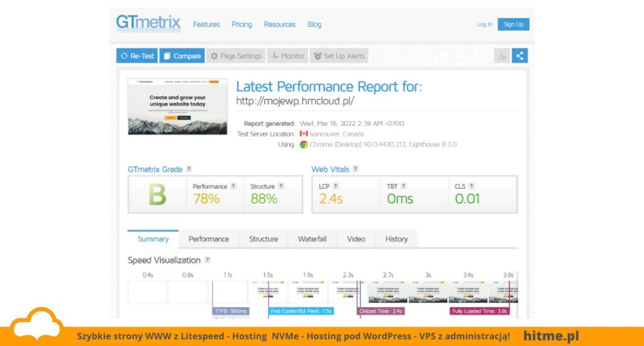This screenshot has height=346, width=644.
Task: Click the Chrome browser icon
Action: (304, 144)
